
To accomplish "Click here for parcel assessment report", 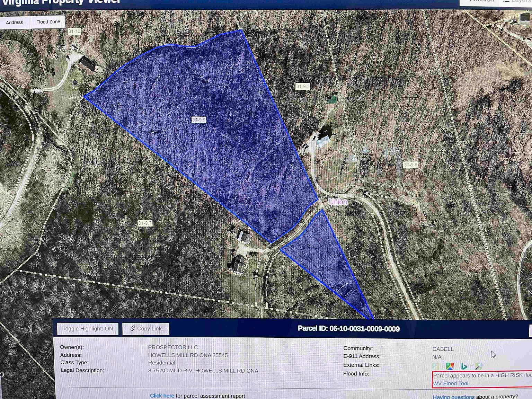I will 162,396.
